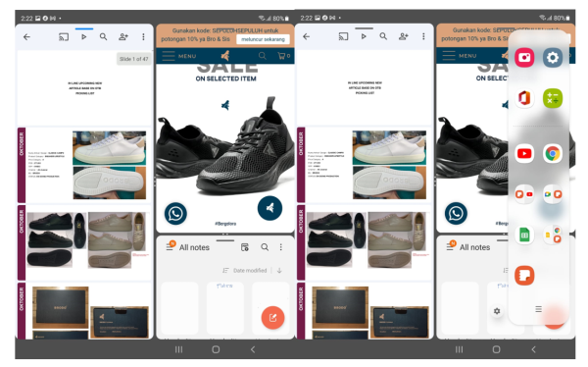Viewport: 588px width, 367px height.
Task: Start presentation via play icon in right Slides
Action: pos(364,36)
